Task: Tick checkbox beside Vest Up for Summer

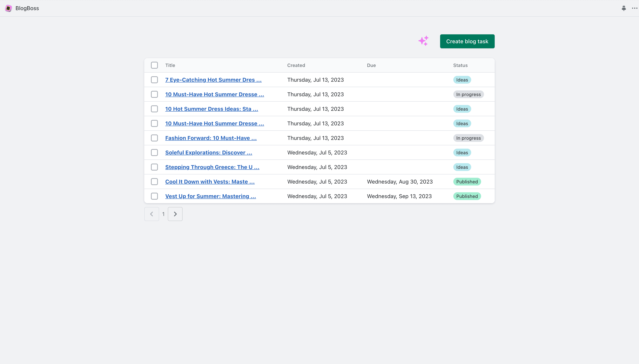Action: (x=154, y=196)
